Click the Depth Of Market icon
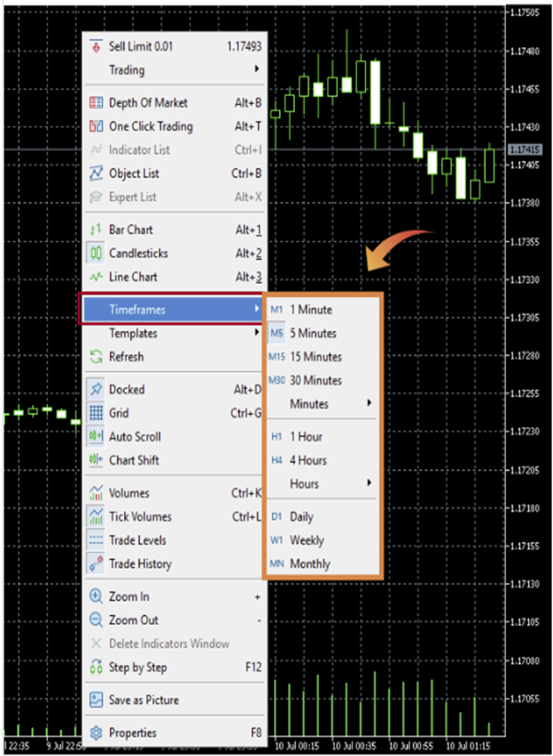Image resolution: width=553 pixels, height=756 pixels. [97, 103]
